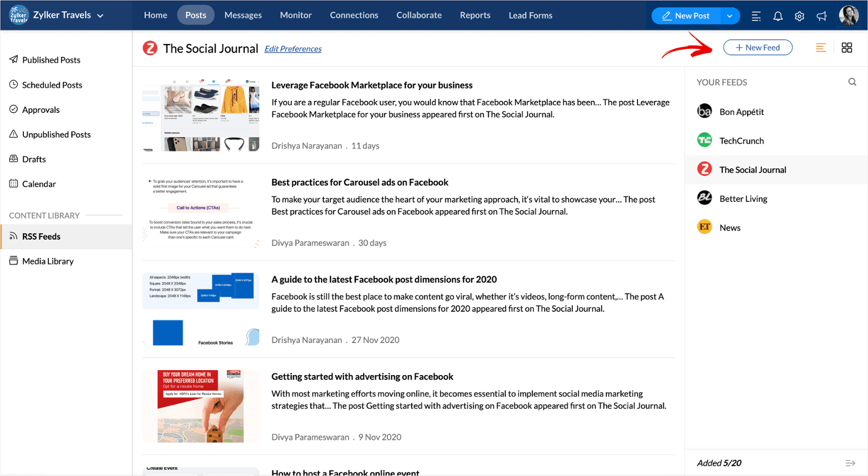Click the Edit Preferences link
The height and width of the screenshot is (476, 868).
point(293,49)
